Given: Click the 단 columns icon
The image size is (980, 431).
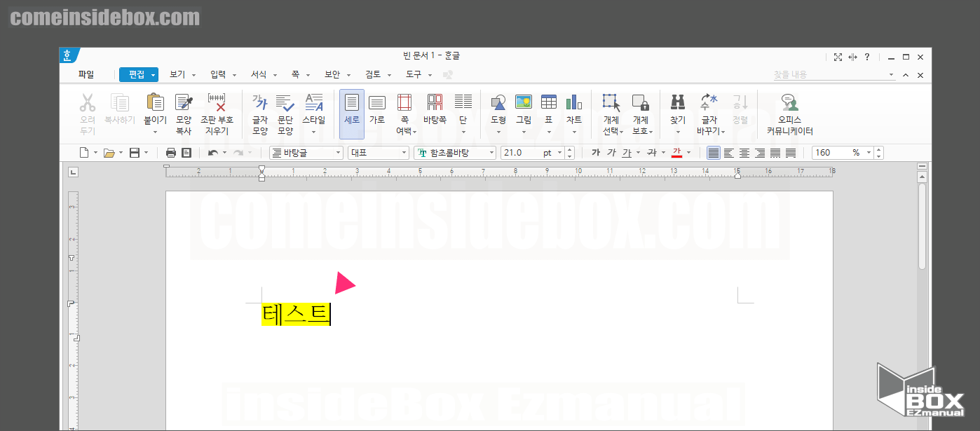Looking at the screenshot, I should click(x=463, y=103).
